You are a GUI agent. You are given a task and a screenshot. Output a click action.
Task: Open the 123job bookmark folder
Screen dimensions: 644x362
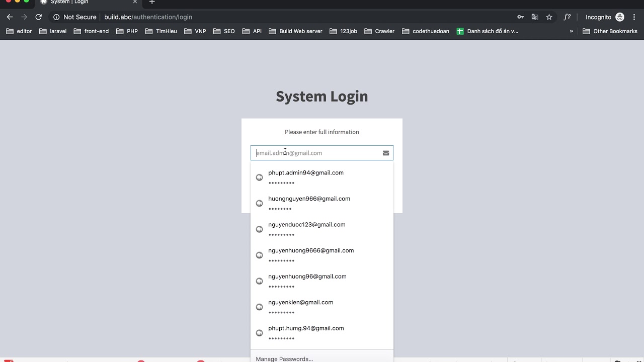[x=343, y=31]
